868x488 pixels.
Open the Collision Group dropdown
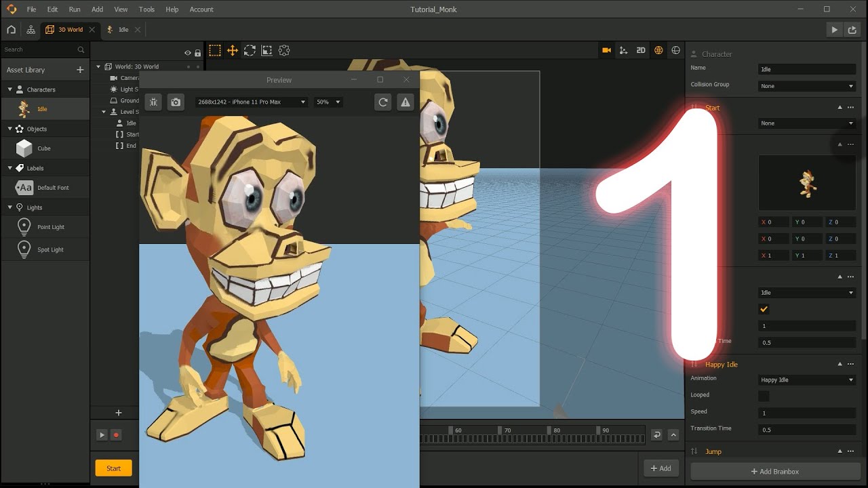[x=807, y=86]
